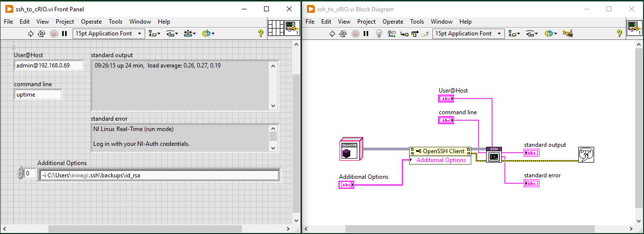
Task: Click the Simple Error Handler node
Action: click(x=586, y=155)
